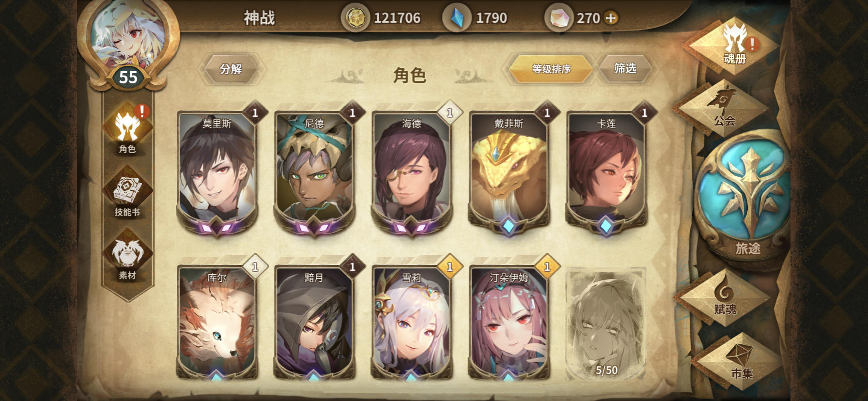The image size is (868, 401).
Task: Open the 筛选 filter options
Action: tap(625, 69)
